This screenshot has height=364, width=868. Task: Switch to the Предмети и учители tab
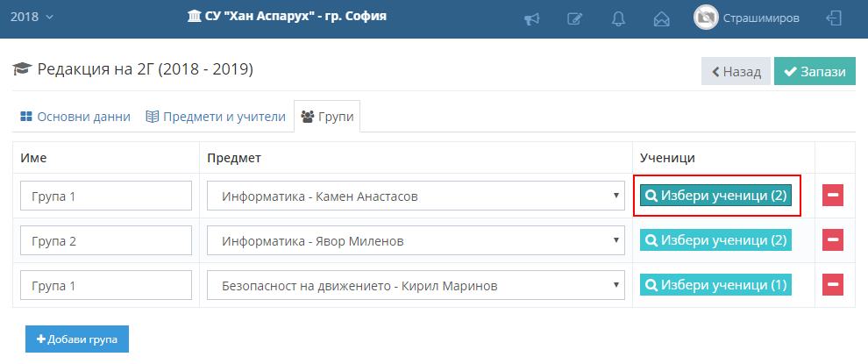point(216,117)
